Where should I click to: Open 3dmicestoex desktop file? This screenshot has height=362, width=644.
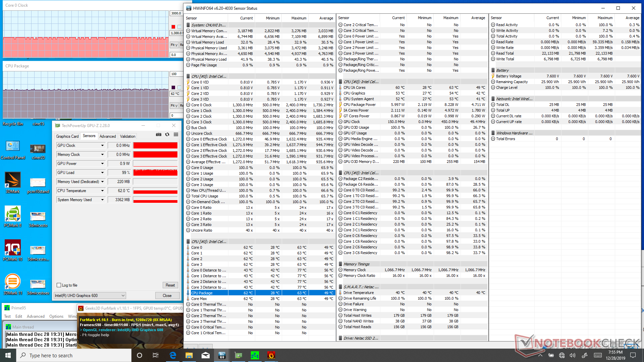click(38, 287)
